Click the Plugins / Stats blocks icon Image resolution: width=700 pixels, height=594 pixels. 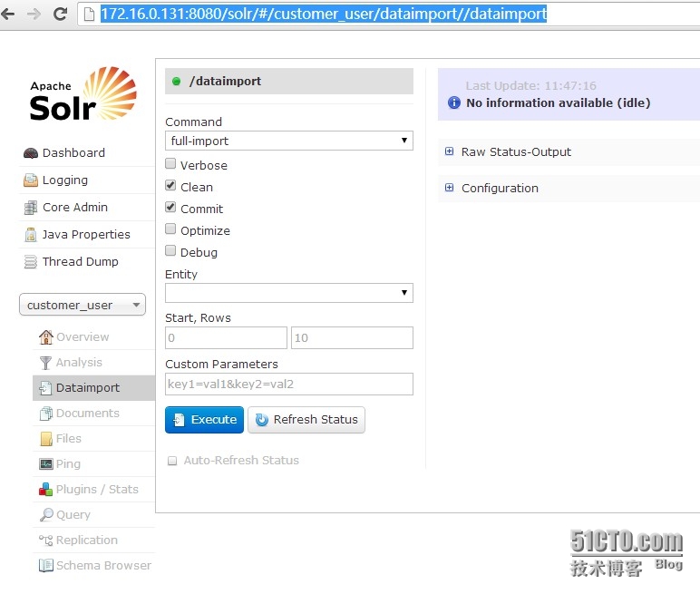coord(45,490)
